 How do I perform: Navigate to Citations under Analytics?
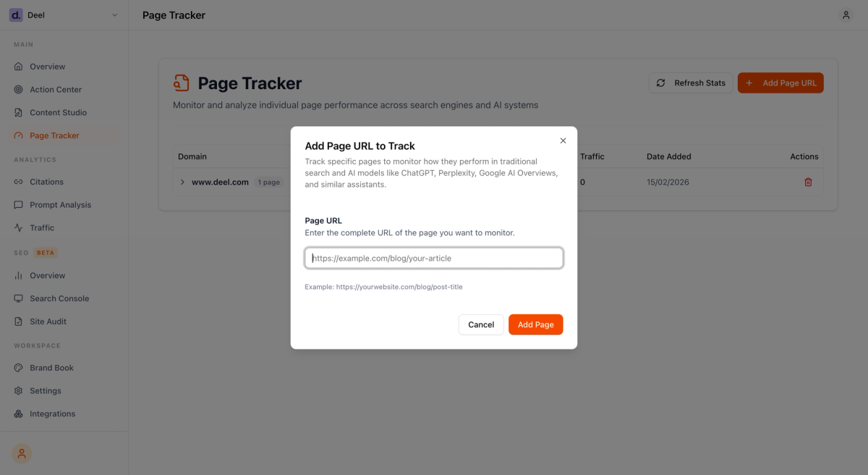click(47, 182)
